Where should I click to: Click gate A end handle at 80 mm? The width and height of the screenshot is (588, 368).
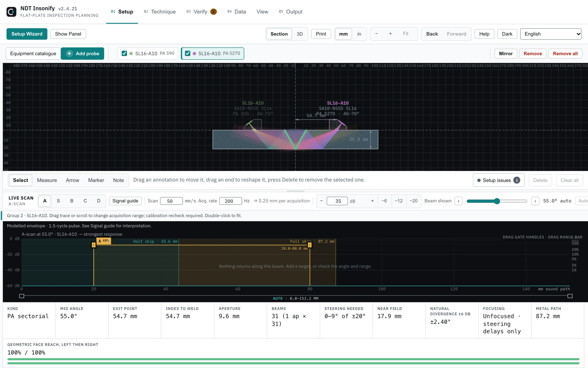(x=310, y=245)
